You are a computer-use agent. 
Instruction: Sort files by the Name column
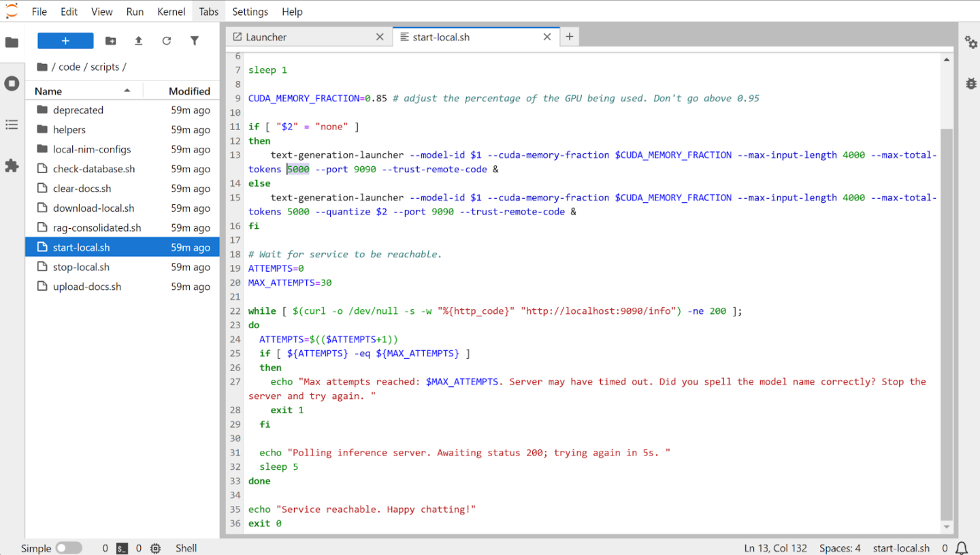[x=48, y=91]
